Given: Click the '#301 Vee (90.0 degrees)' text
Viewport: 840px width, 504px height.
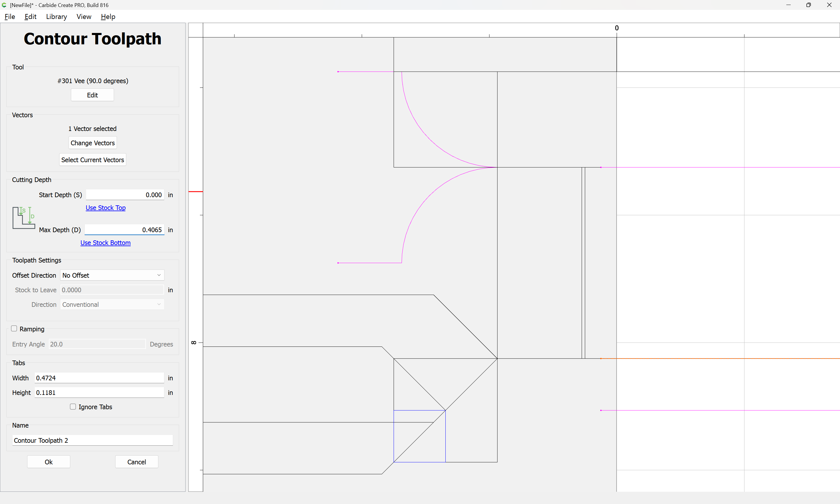Looking at the screenshot, I should click(x=93, y=81).
